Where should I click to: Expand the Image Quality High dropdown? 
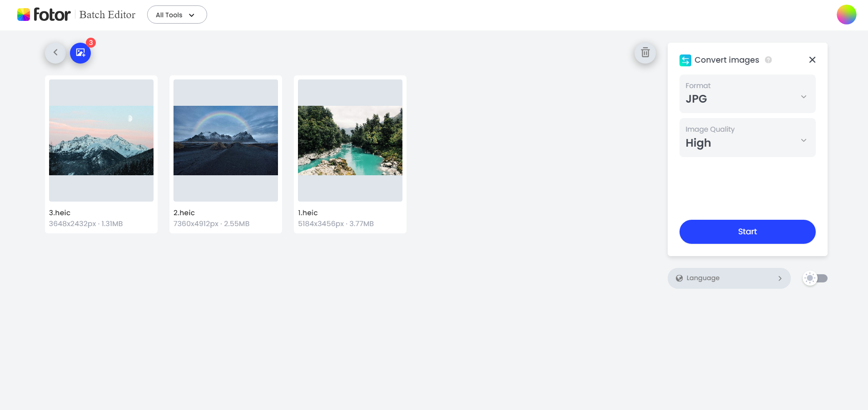point(747,138)
